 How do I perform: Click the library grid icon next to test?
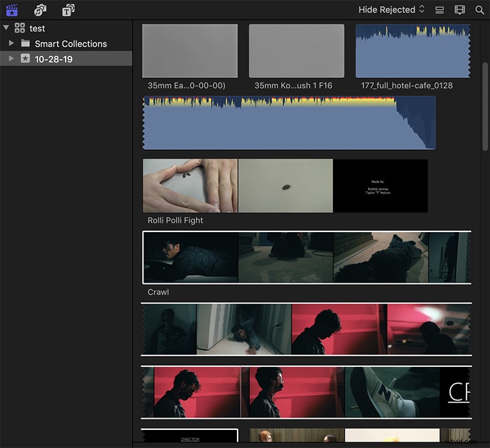(19, 28)
